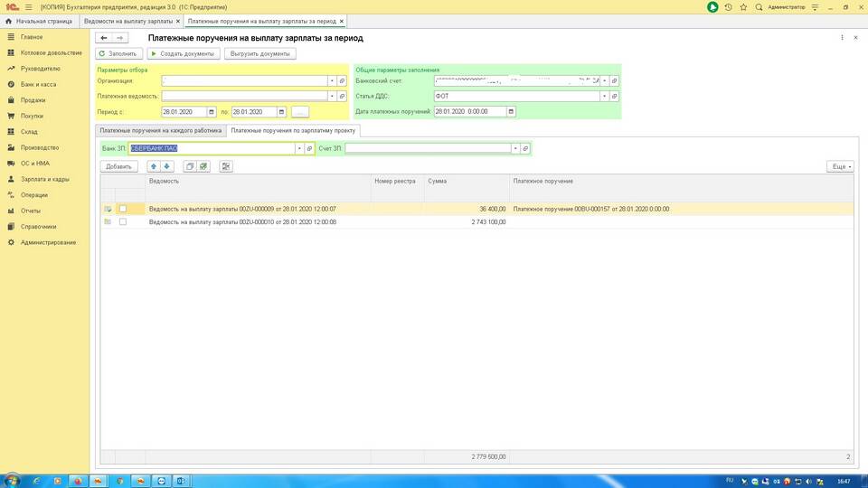Open the Банк ЗП field's linked record
Screen dimensions: 868x488
[x=309, y=148]
